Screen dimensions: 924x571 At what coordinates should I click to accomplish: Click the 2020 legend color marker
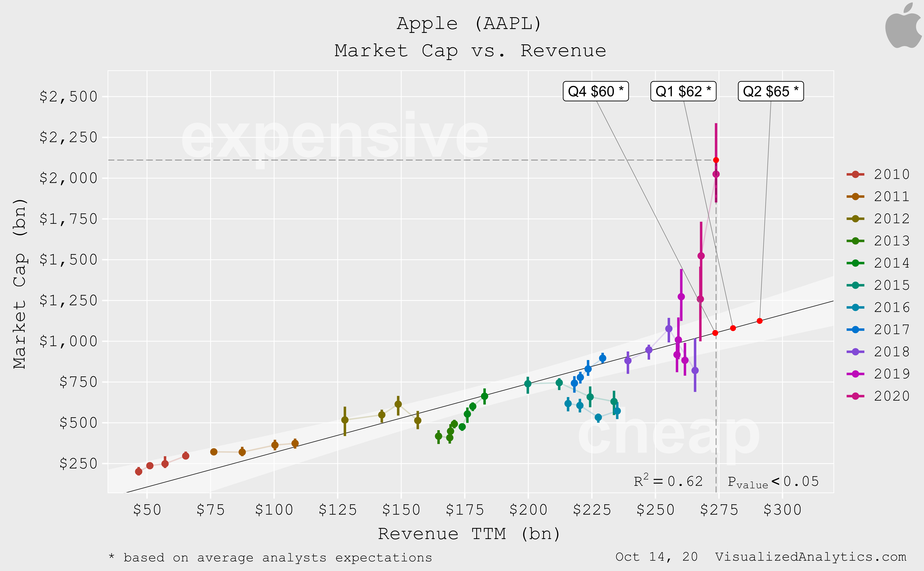[x=856, y=396]
